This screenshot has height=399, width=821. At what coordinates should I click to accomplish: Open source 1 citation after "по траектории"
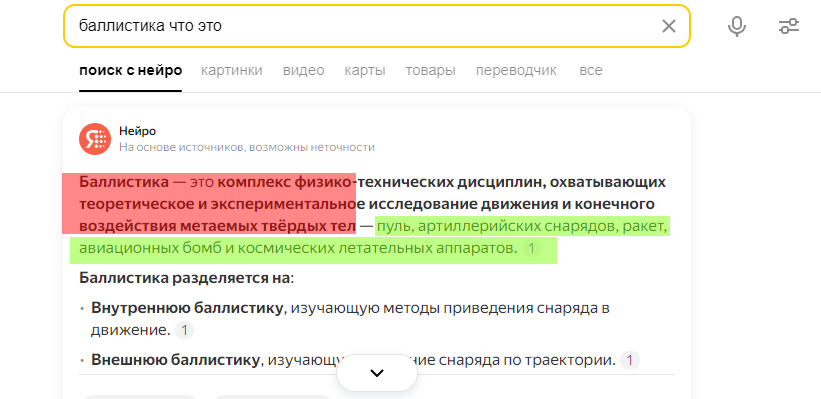coord(630,360)
